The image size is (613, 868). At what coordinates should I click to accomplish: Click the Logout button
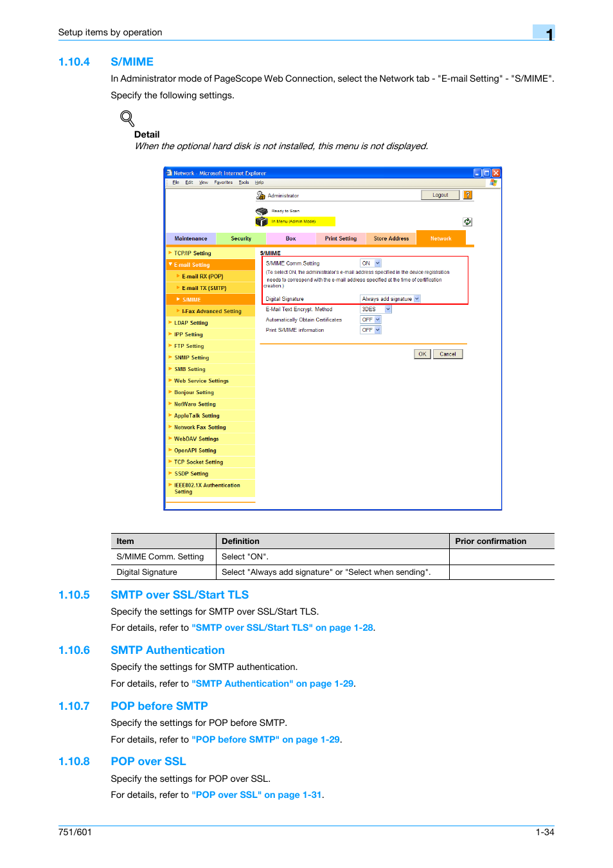click(x=440, y=195)
